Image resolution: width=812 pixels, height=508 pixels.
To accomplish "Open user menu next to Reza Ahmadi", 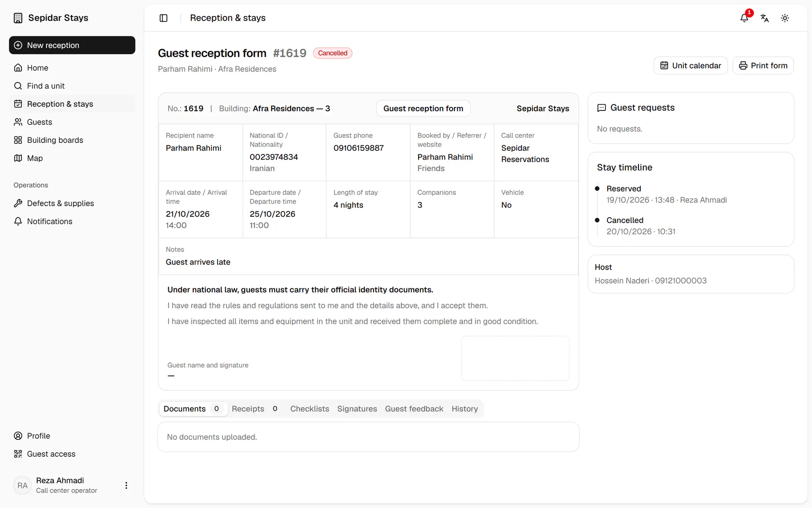I will click(x=126, y=485).
